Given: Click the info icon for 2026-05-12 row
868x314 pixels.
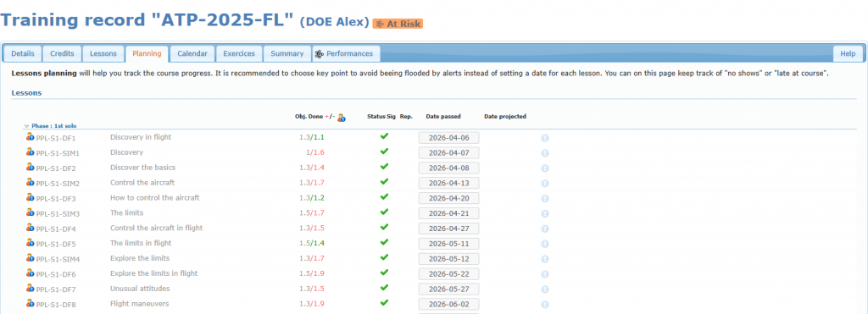Looking at the screenshot, I should [x=545, y=259].
